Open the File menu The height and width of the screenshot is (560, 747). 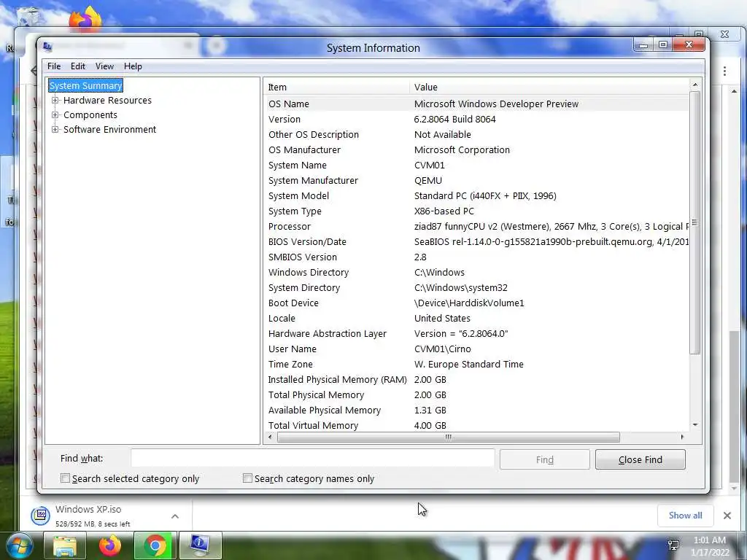coord(54,66)
